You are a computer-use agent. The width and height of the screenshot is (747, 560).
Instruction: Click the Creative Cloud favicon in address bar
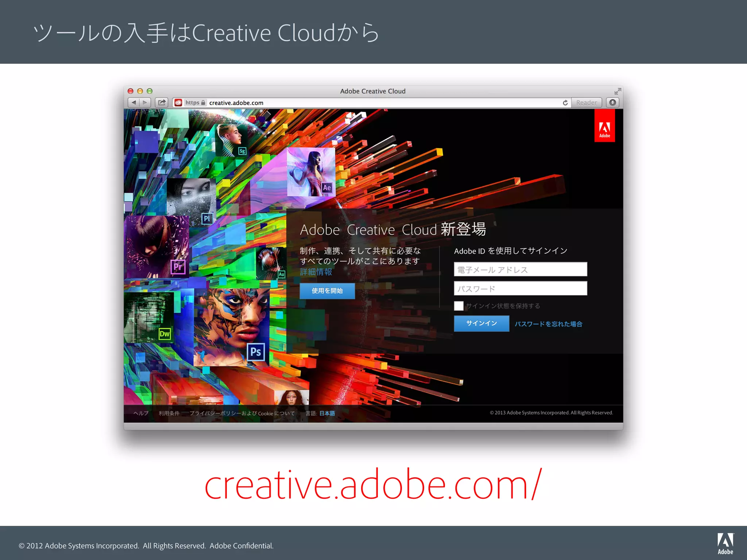coord(178,103)
